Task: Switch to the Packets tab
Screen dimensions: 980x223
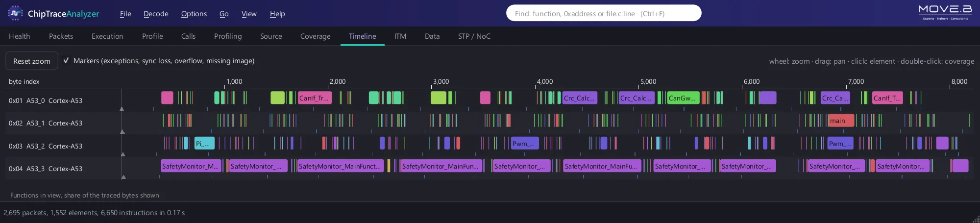Action: point(61,36)
